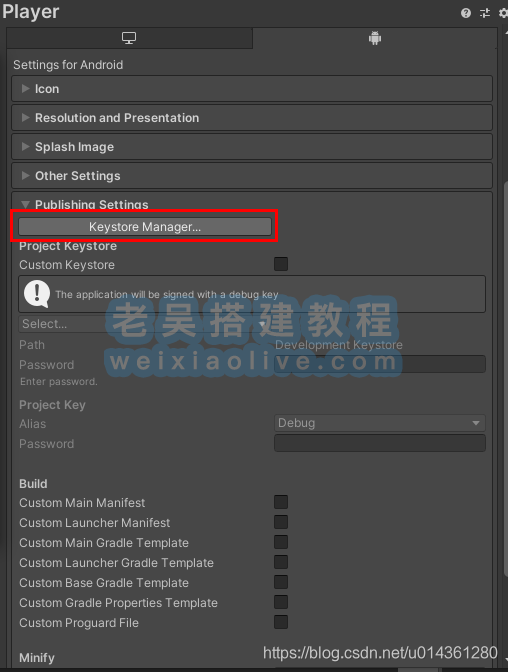Click the Project Key password field

point(380,443)
